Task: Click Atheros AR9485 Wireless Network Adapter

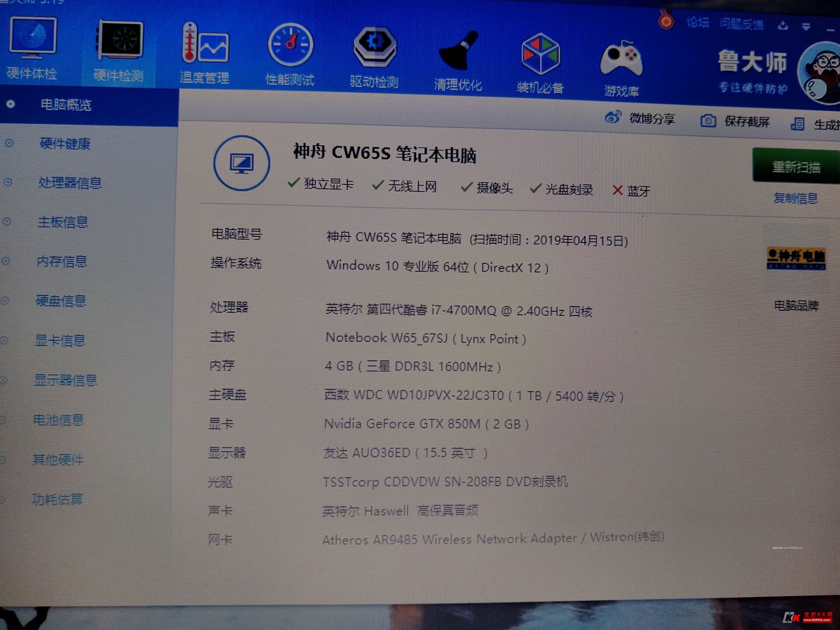Action: tap(493, 538)
